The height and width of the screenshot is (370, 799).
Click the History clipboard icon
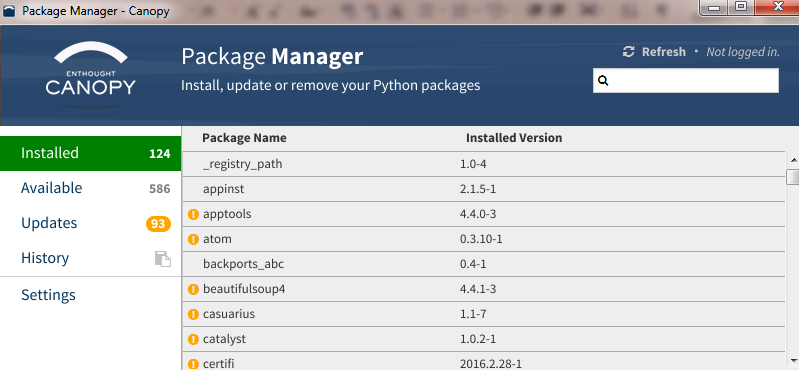coord(163,259)
